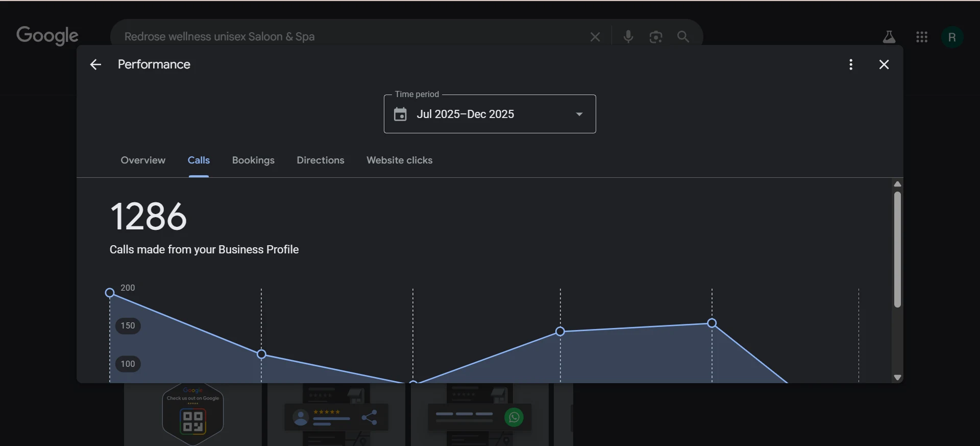This screenshot has height=446, width=980.
Task: Switch to the Overview tab
Action: [x=143, y=160]
